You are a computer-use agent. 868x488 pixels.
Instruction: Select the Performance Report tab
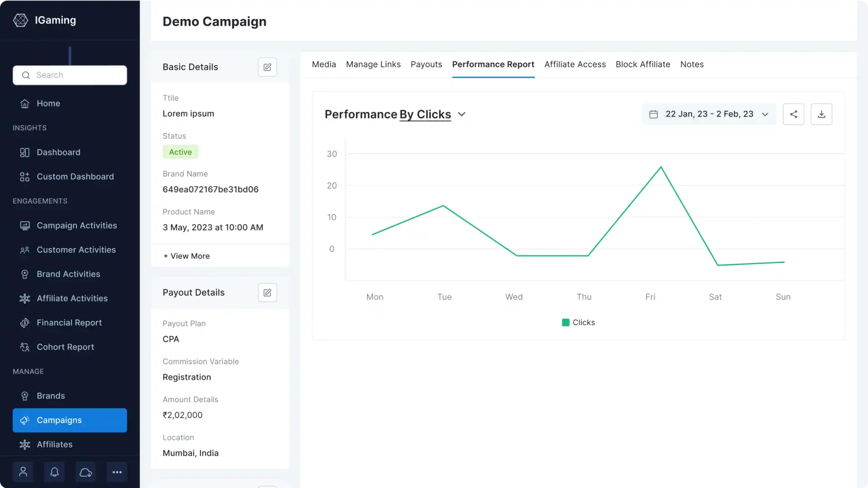click(x=493, y=64)
